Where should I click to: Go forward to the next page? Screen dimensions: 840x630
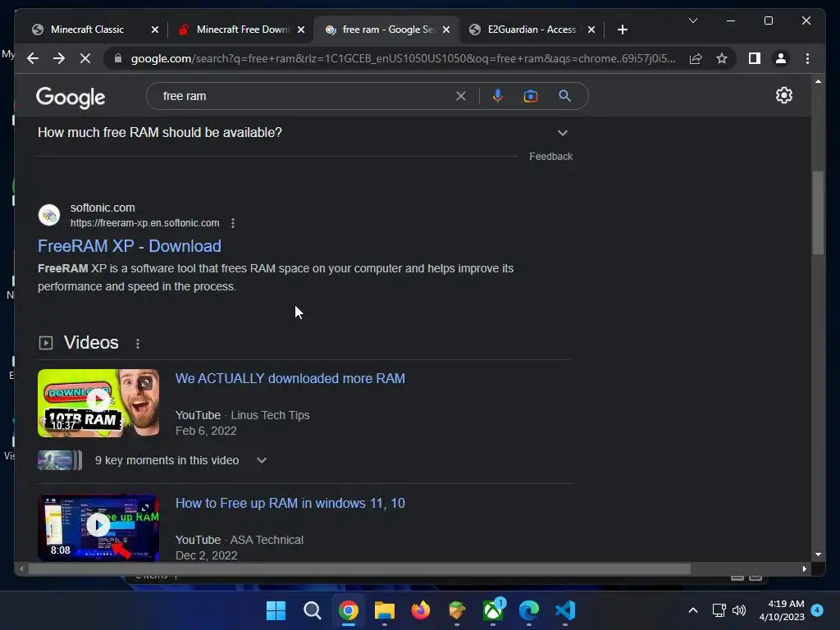(59, 58)
